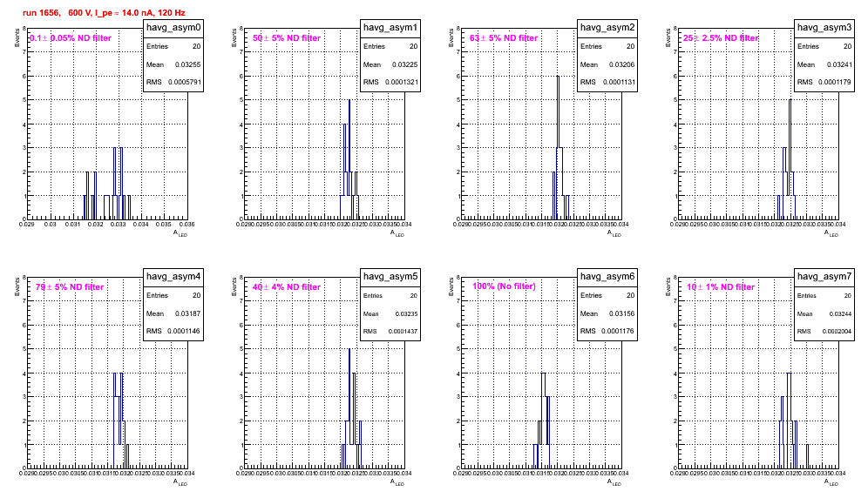
Task: Click the Events y-axis title of havg_asym1 plot
Action: [234, 37]
